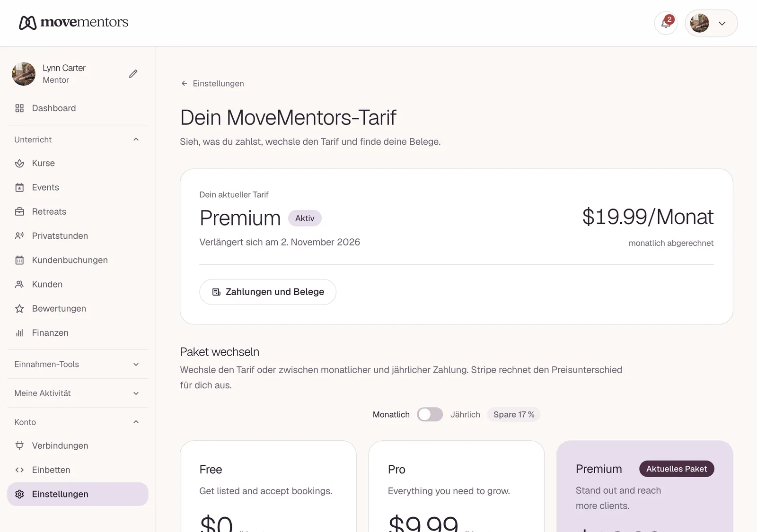757x532 pixels.
Task: Click the movementors logo
Action: point(73,22)
